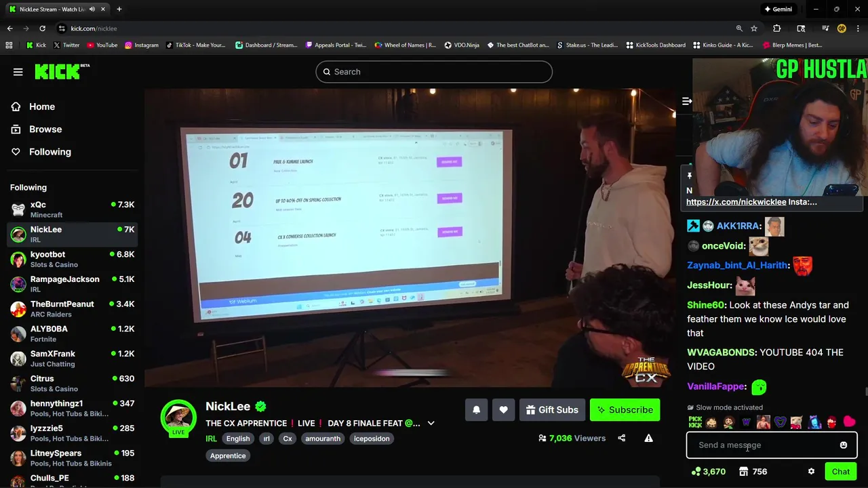This screenshot has height=488, width=868.
Task: Collapse the chat panel arrow icon
Action: 686,101
